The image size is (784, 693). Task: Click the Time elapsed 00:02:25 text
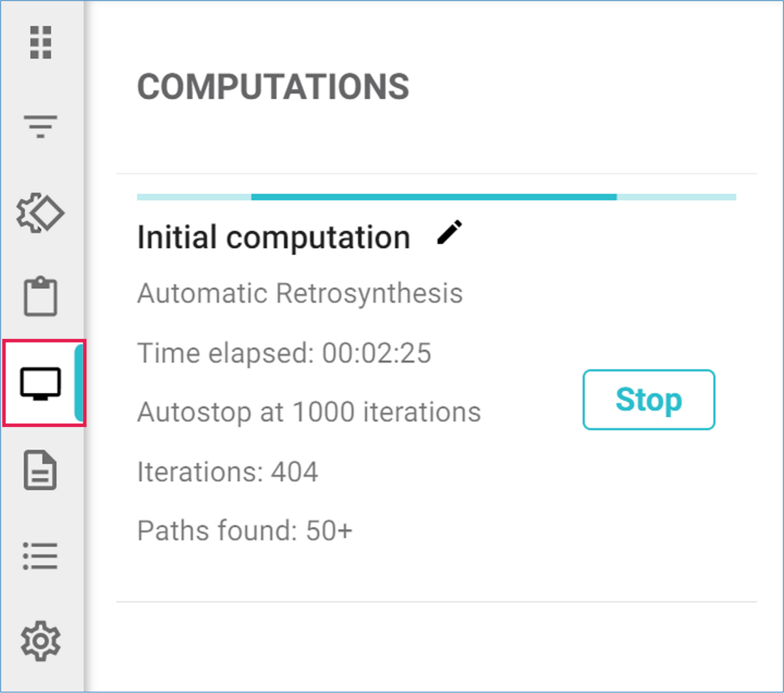click(x=284, y=353)
